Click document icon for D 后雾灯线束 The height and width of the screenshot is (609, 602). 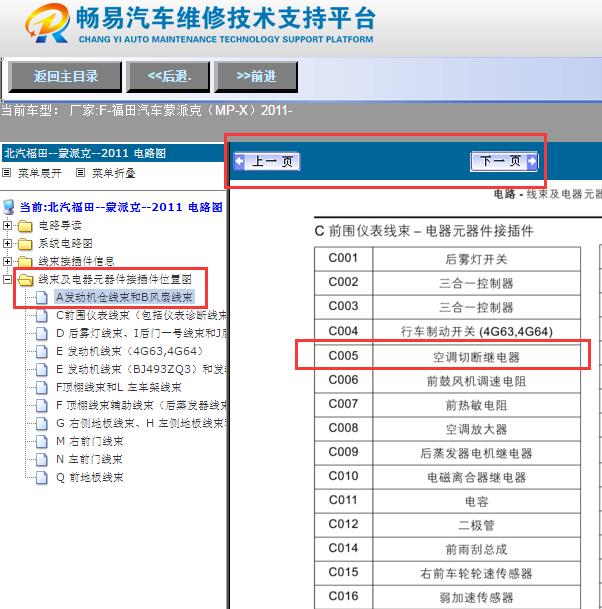[x=42, y=334]
